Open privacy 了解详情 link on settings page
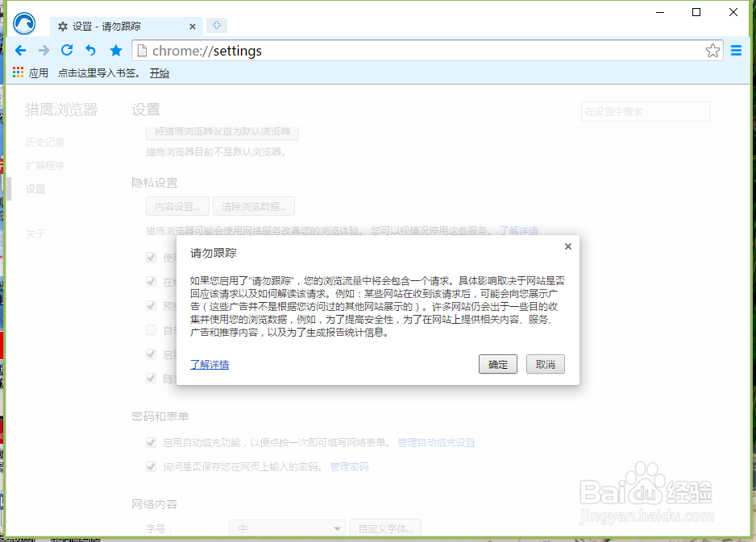The width and height of the screenshot is (756, 542). (519, 231)
